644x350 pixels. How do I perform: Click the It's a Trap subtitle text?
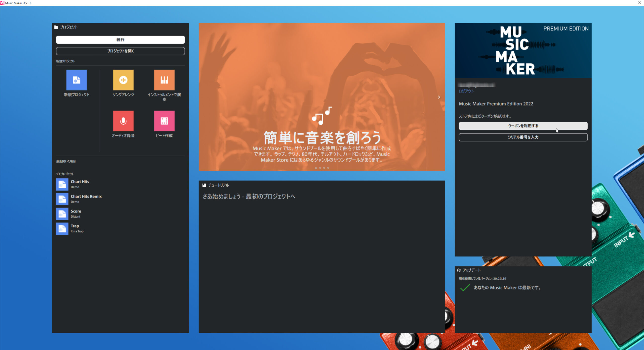[x=77, y=231]
